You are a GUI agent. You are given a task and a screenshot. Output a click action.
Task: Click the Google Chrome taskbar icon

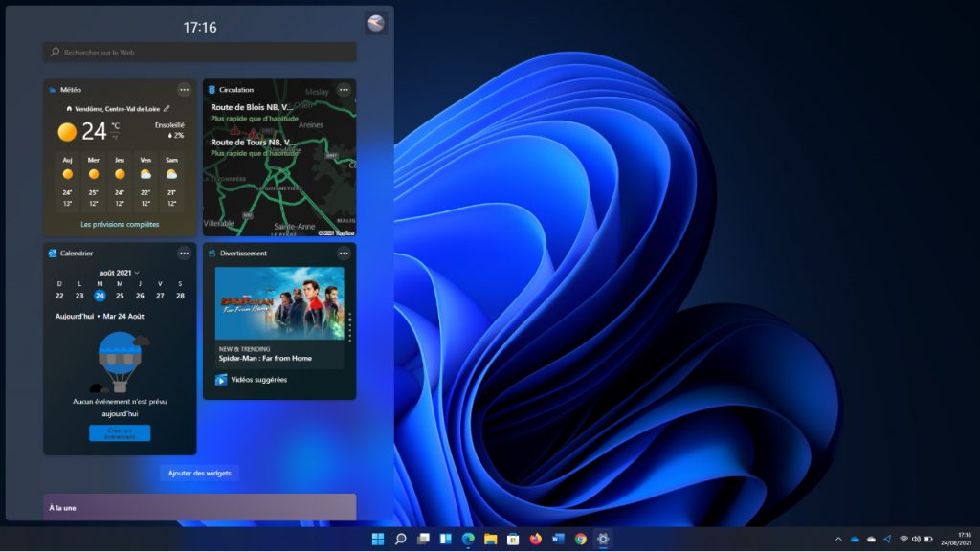click(x=581, y=539)
